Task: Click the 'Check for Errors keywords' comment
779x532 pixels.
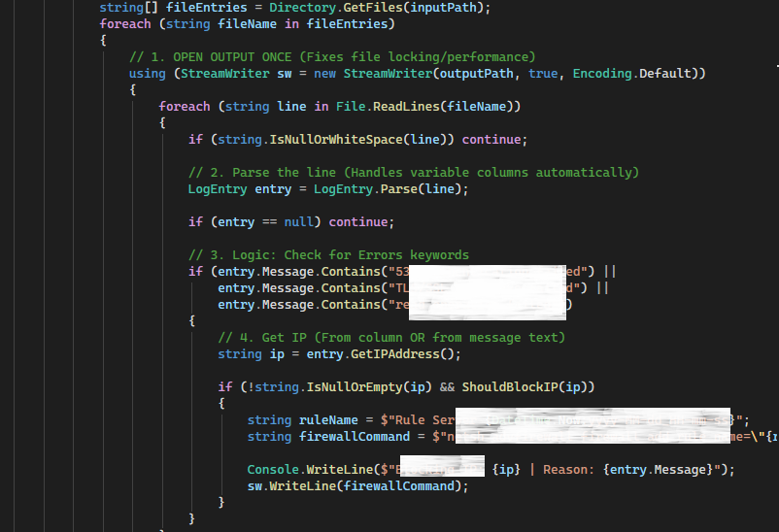Action: 328,254
